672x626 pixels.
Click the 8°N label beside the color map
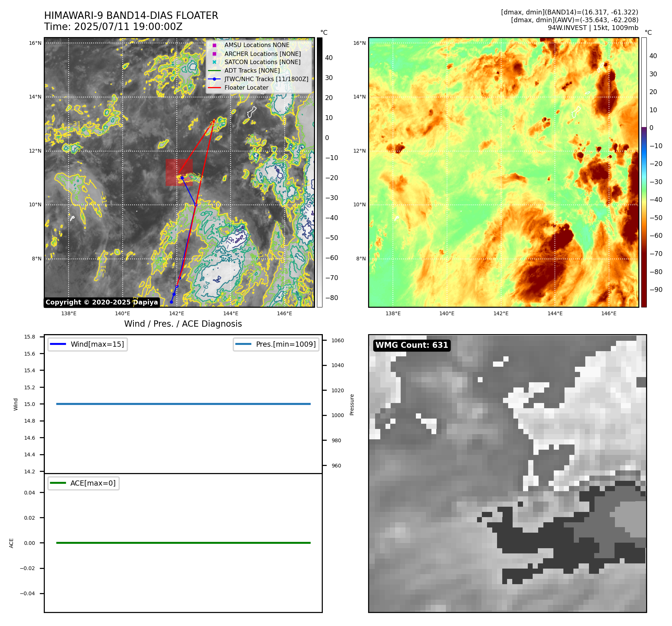[x=361, y=259]
